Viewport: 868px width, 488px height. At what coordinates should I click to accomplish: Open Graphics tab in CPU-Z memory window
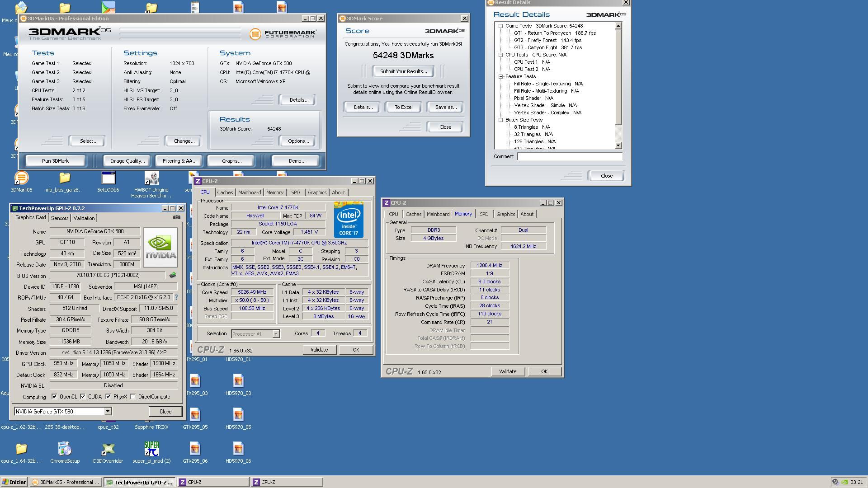[x=505, y=214]
